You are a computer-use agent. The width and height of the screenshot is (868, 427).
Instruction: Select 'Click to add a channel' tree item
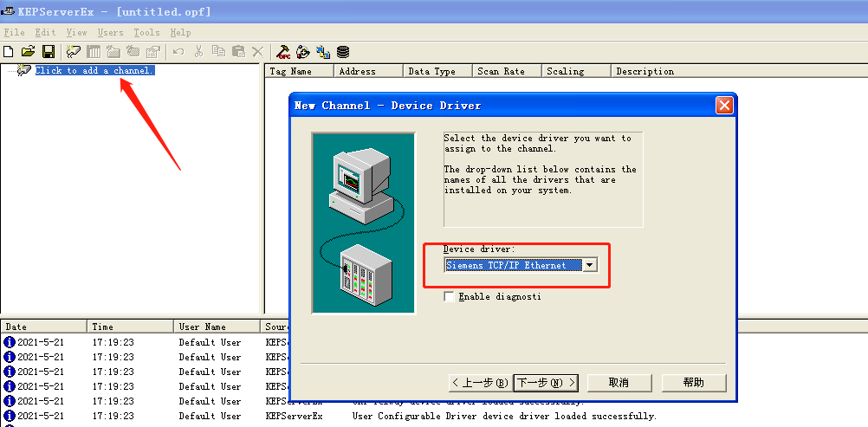(x=94, y=70)
